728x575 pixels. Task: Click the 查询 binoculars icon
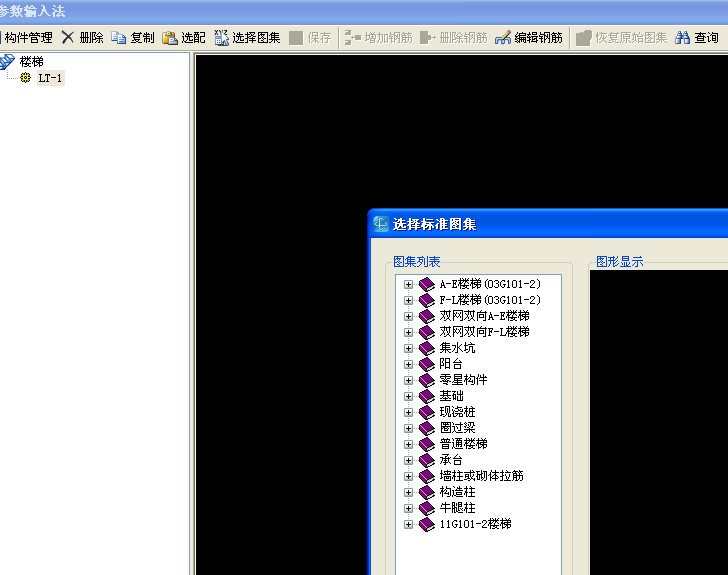[682, 38]
